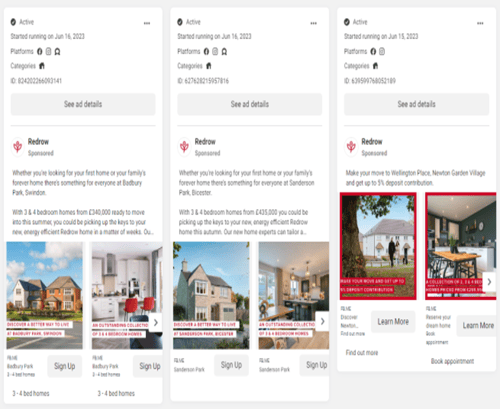Advance the Sanderson Park carousel with next arrow
The width and height of the screenshot is (500, 409).
(322, 321)
